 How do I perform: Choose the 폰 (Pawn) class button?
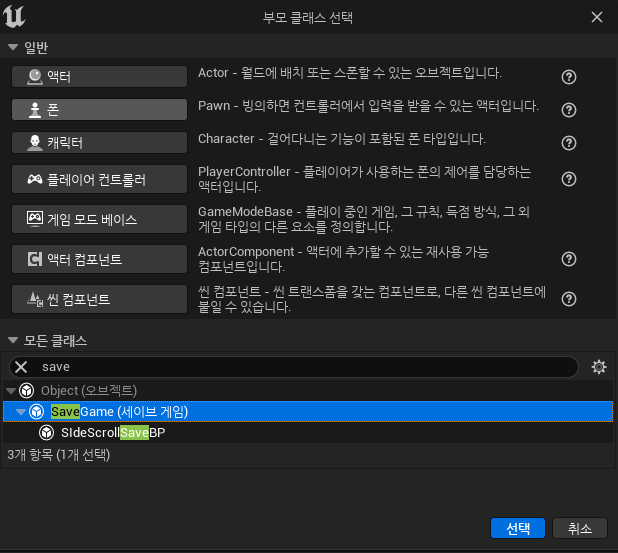(99, 110)
